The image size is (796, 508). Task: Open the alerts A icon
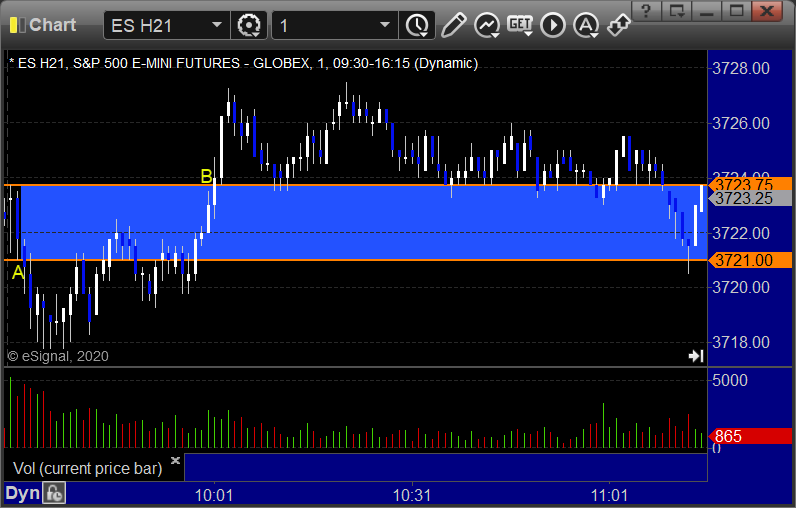coord(586,25)
